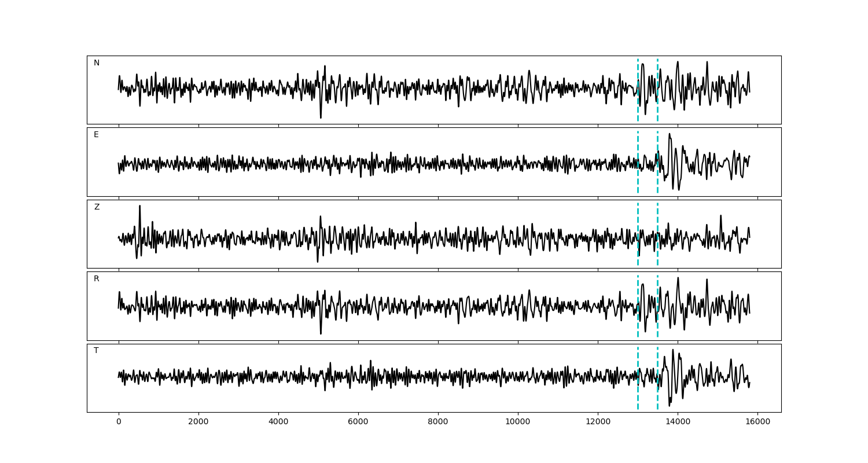This screenshot has height=463, width=868.
Task: Click the N label in top panel
Action: pyautogui.click(x=97, y=63)
